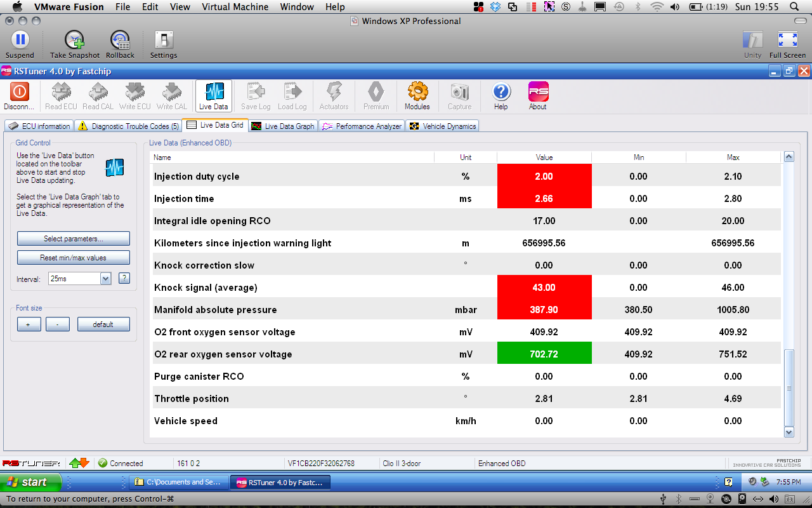This screenshot has width=812, height=508.
Task: Reset font size with default button
Action: (x=103, y=324)
